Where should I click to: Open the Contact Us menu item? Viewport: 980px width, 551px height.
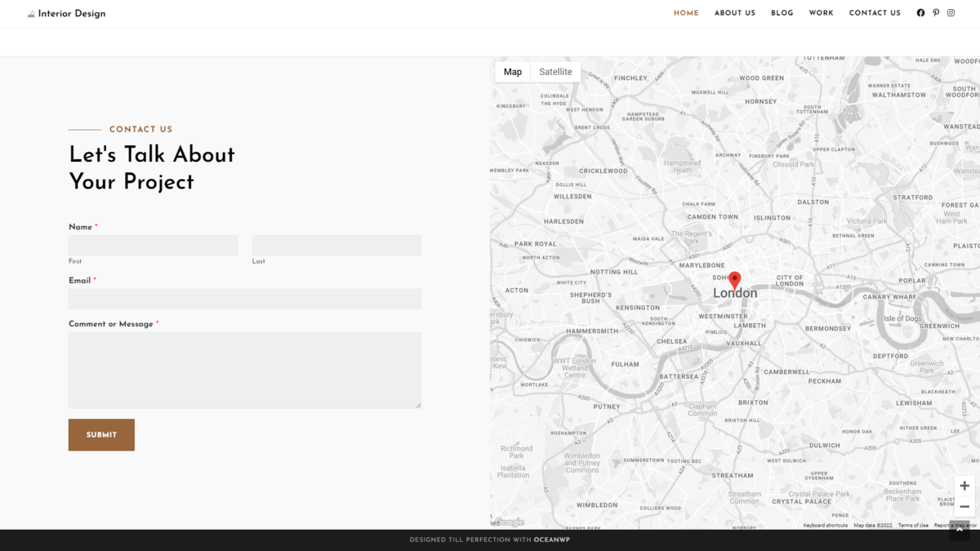click(x=875, y=13)
